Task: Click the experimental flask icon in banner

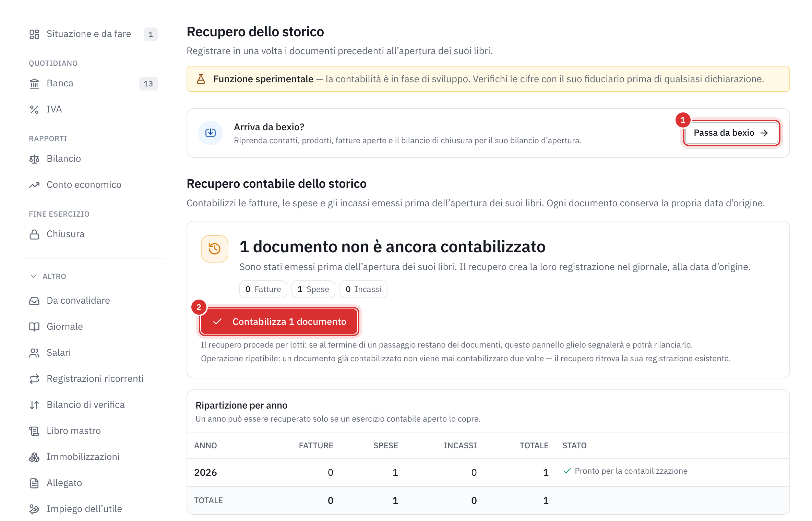Action: tap(201, 79)
